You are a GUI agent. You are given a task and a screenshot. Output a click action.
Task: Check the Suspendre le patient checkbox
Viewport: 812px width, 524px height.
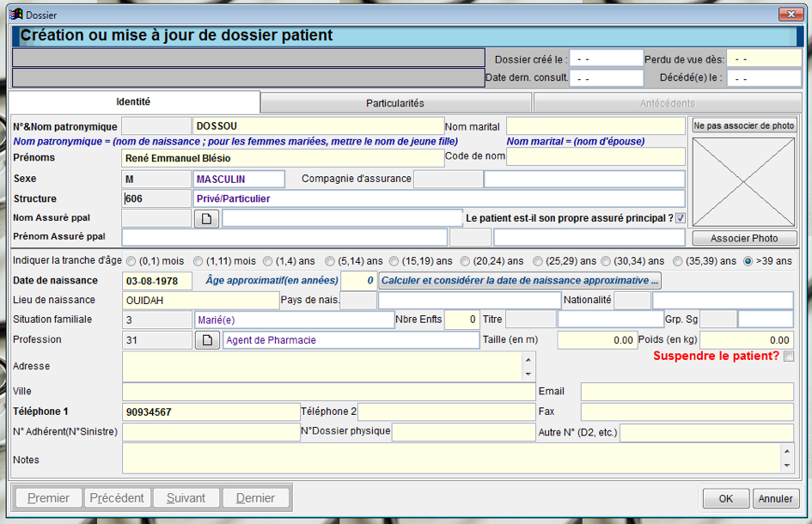(789, 356)
